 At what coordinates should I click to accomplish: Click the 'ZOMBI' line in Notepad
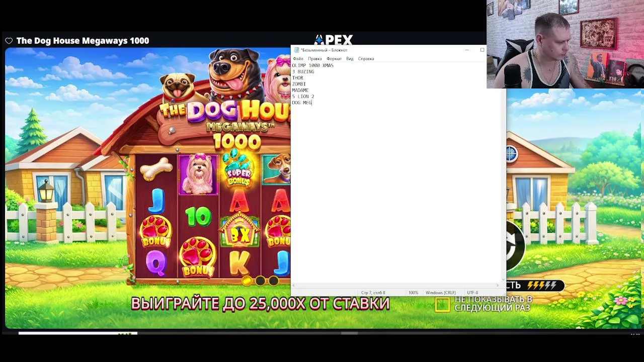299,84
